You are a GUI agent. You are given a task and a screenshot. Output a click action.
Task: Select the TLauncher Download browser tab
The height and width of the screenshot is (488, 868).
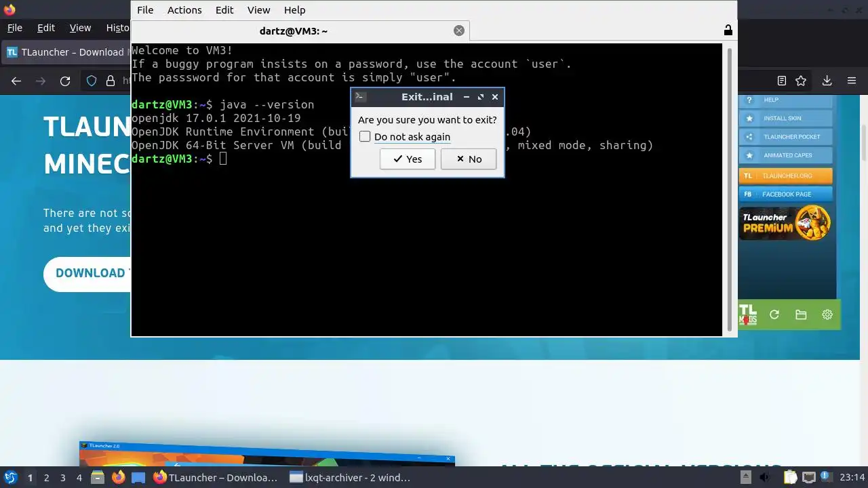[x=66, y=52]
